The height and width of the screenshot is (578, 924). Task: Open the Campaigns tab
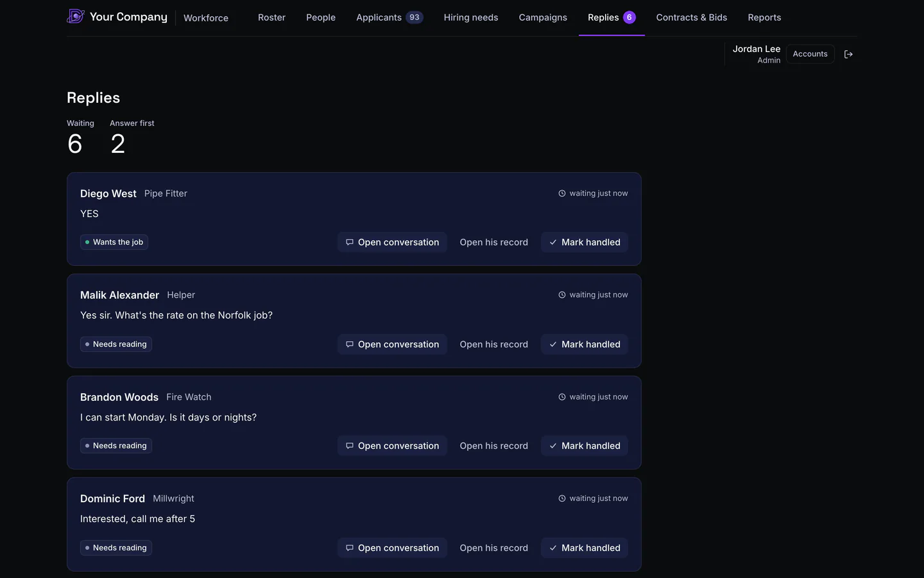[543, 17]
